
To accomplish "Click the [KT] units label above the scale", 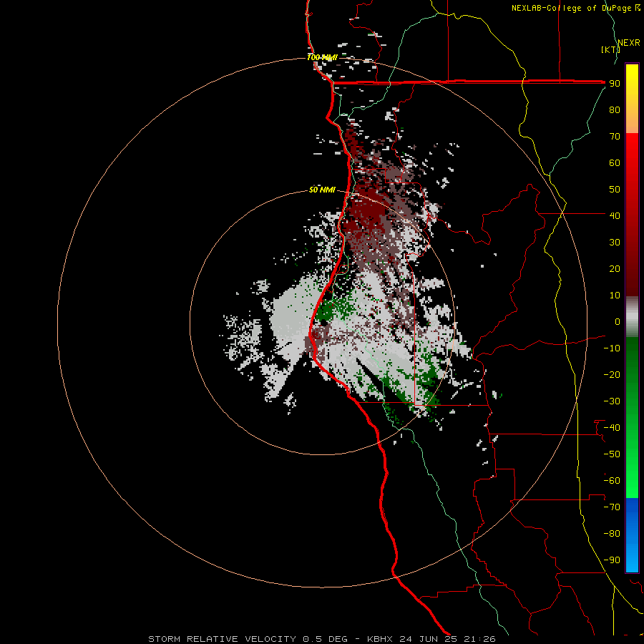I will 610,49.
